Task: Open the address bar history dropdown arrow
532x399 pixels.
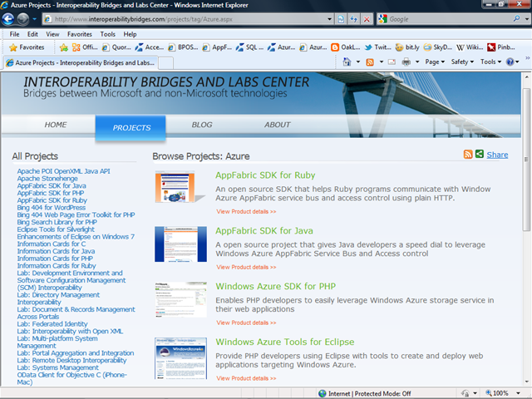Action: (x=329, y=19)
